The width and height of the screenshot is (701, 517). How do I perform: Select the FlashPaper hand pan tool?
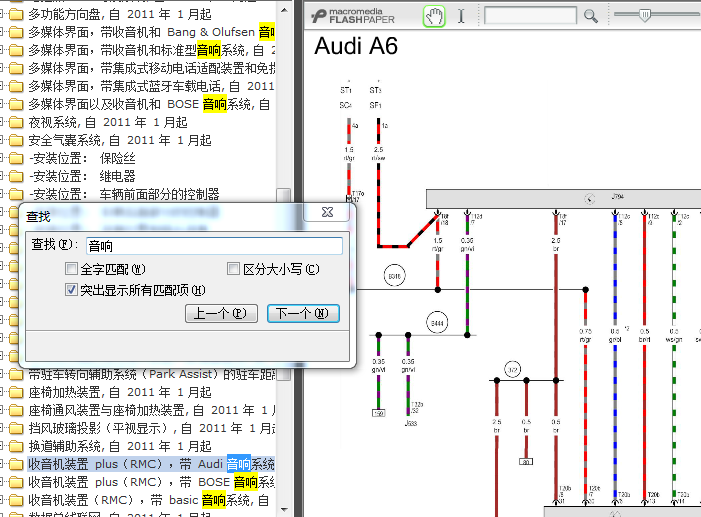pyautogui.click(x=434, y=17)
